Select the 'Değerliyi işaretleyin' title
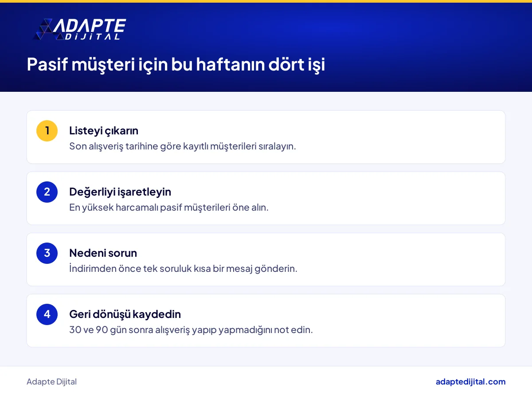 pos(120,192)
